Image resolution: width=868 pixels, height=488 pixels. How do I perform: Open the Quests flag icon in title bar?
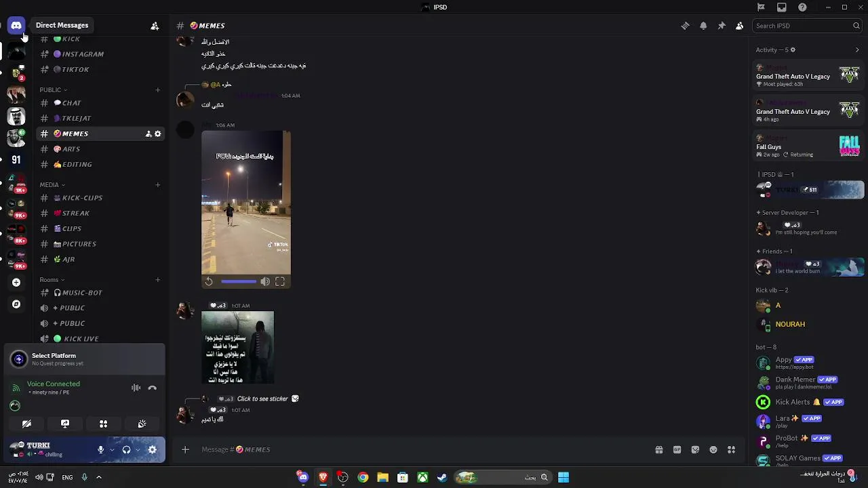click(761, 7)
